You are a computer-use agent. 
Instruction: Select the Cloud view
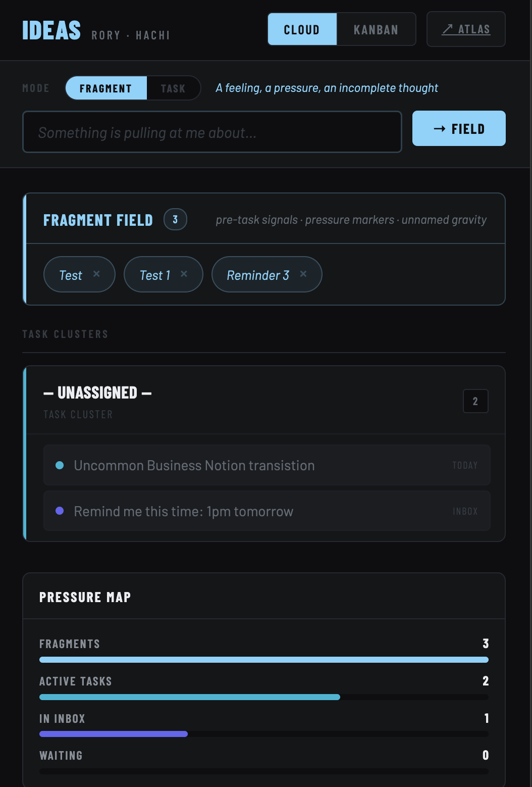click(x=302, y=29)
